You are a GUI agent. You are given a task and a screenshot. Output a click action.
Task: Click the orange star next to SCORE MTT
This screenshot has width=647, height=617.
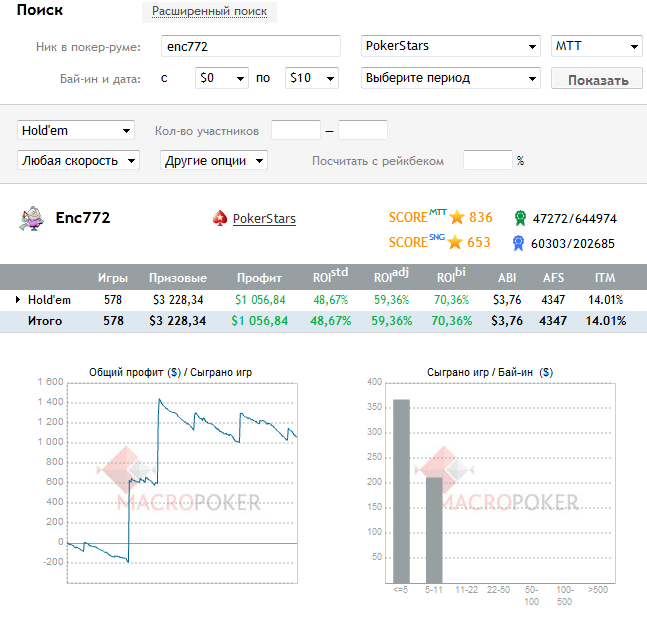point(457,217)
